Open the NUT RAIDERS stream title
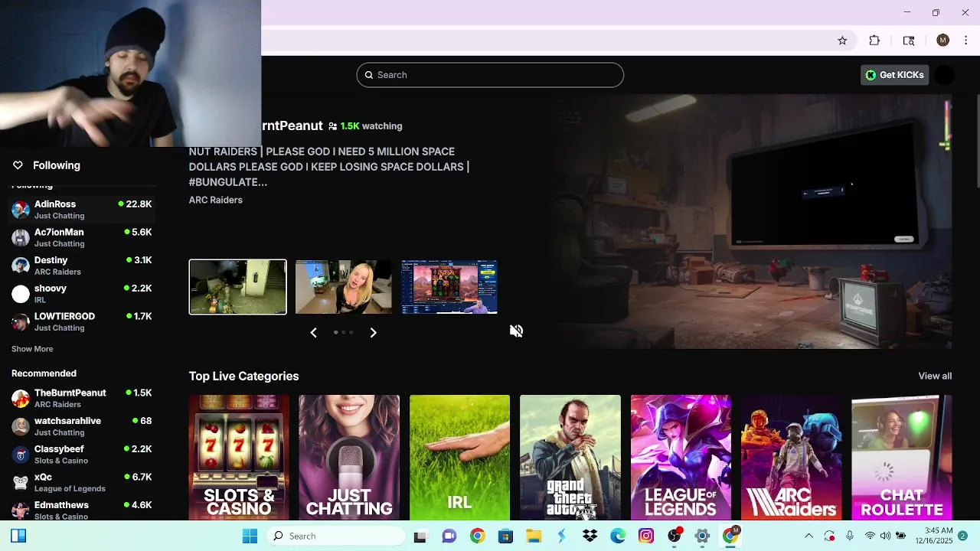This screenshot has height=551, width=980. [x=329, y=167]
